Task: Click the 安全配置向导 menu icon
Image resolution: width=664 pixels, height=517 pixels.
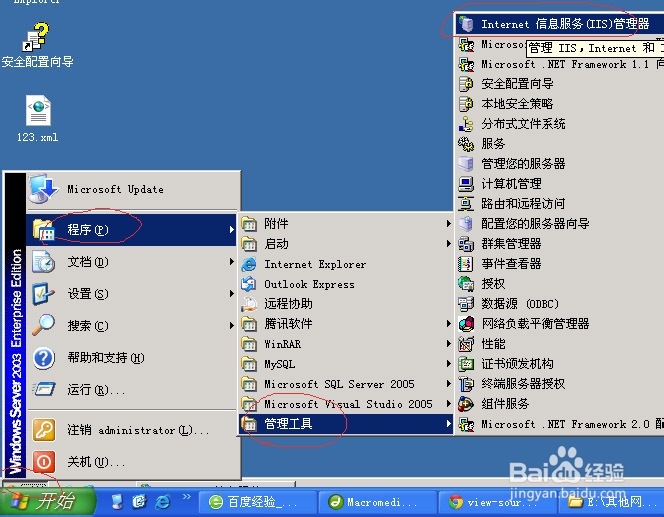Action: 466,84
